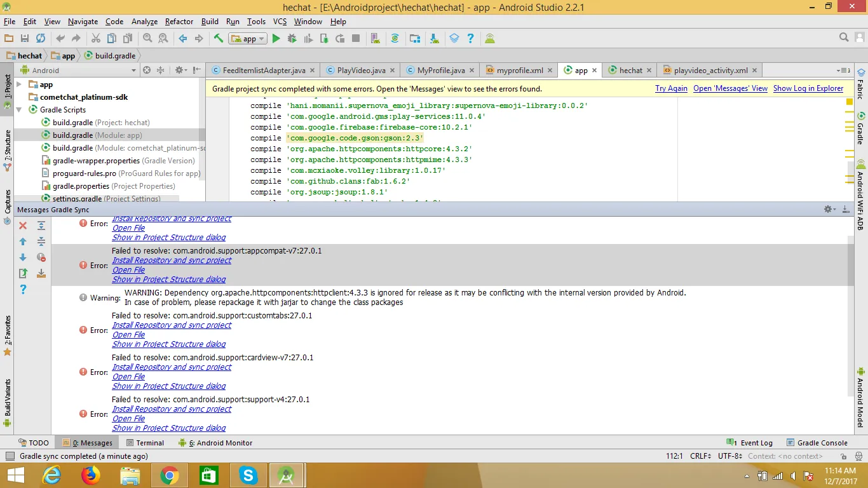This screenshot has width=868, height=488.
Task: Click the Find magnifier toolbar icon
Action: click(147, 39)
